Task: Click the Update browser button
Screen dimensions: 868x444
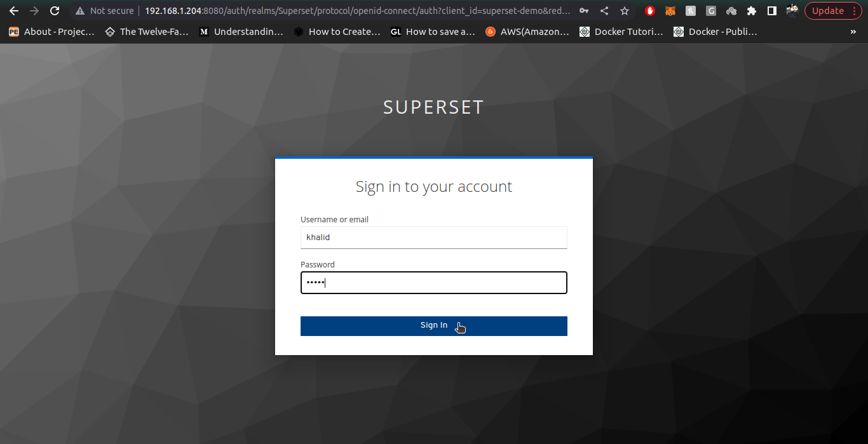Action: pyautogui.click(x=829, y=11)
